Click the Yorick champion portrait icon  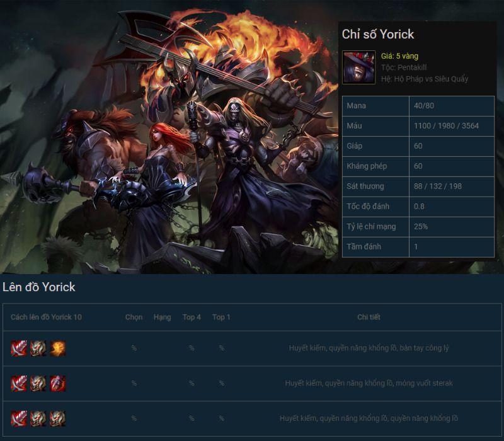[x=358, y=67]
